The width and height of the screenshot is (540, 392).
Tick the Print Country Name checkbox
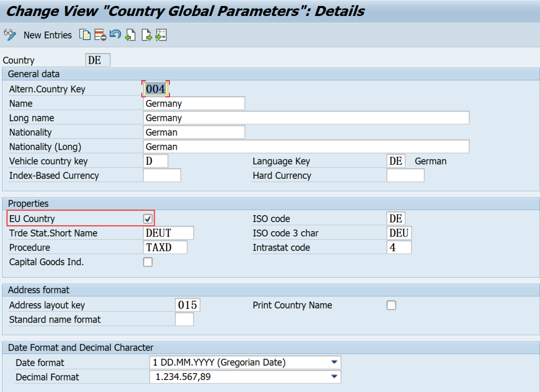[x=391, y=305]
